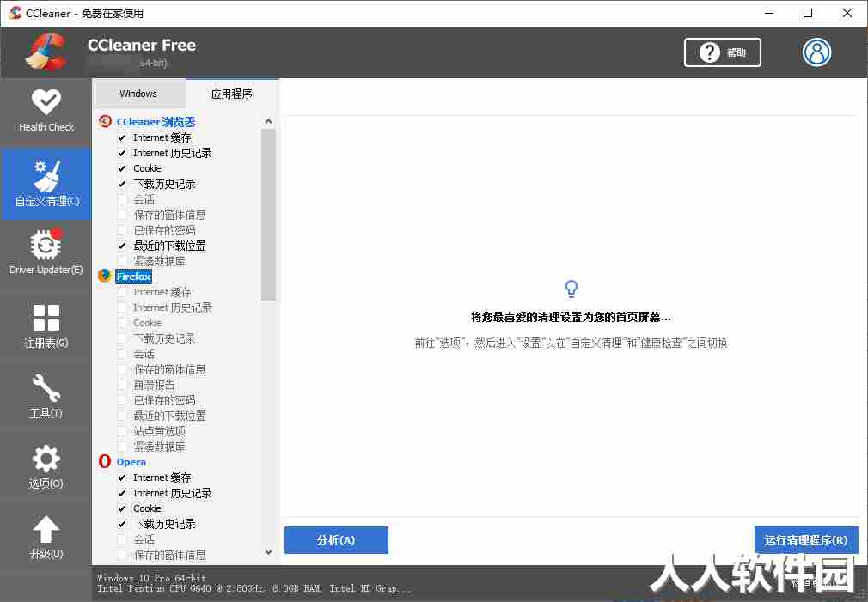The image size is (868, 602).
Task: Click the Windows 10 Pro 64-bit system info text
Action: click(151, 578)
